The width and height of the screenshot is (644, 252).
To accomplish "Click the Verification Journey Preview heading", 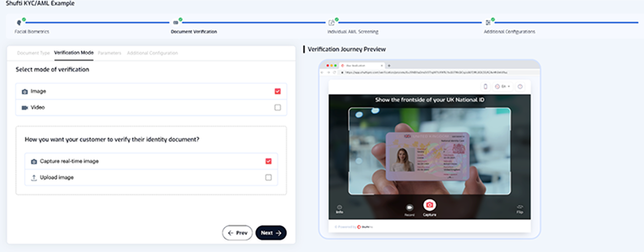I will [347, 49].
